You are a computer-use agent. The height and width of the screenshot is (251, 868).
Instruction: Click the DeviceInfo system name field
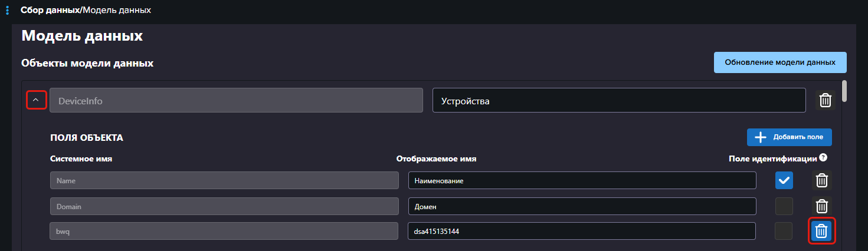[x=236, y=101]
